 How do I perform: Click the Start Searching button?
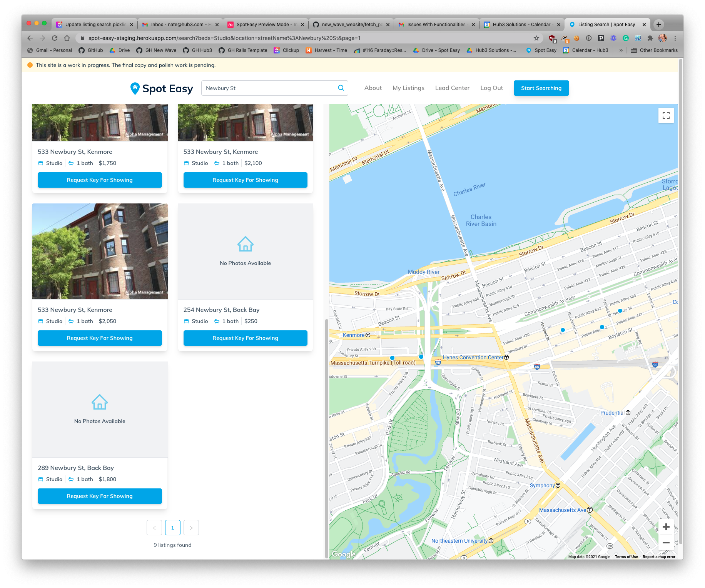[541, 88]
